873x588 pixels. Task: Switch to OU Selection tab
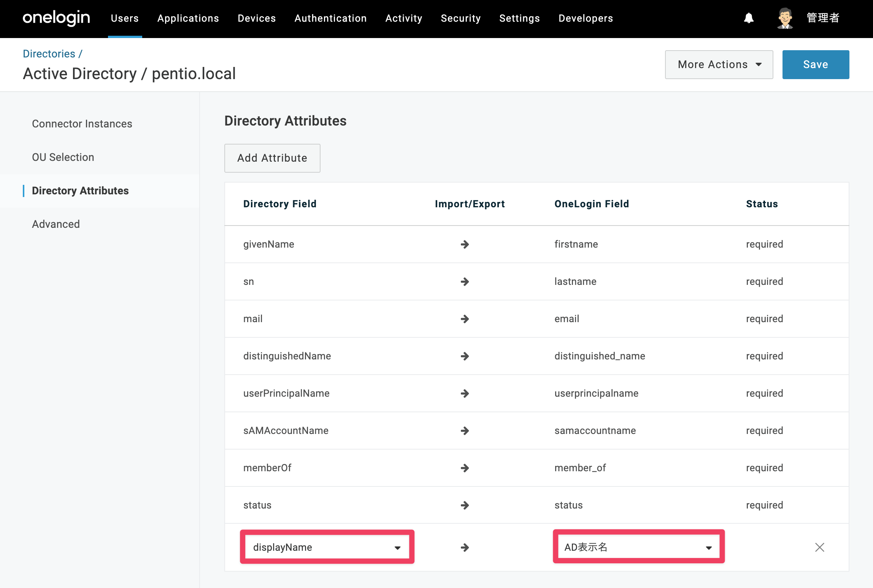tap(63, 157)
